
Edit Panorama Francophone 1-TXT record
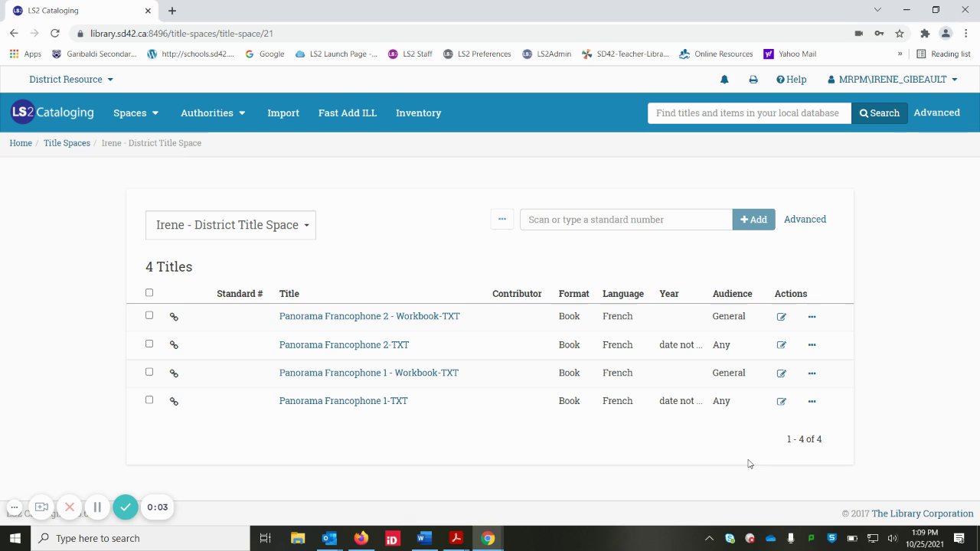781,402
